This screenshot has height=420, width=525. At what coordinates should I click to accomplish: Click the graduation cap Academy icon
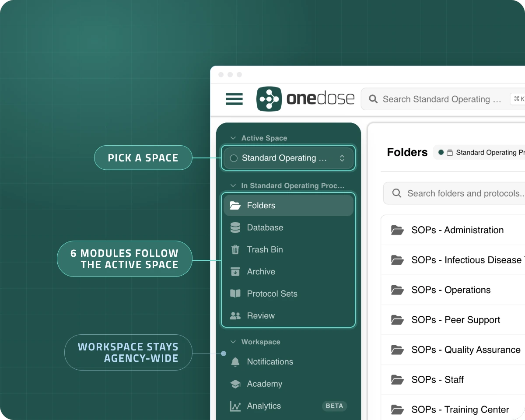235,384
